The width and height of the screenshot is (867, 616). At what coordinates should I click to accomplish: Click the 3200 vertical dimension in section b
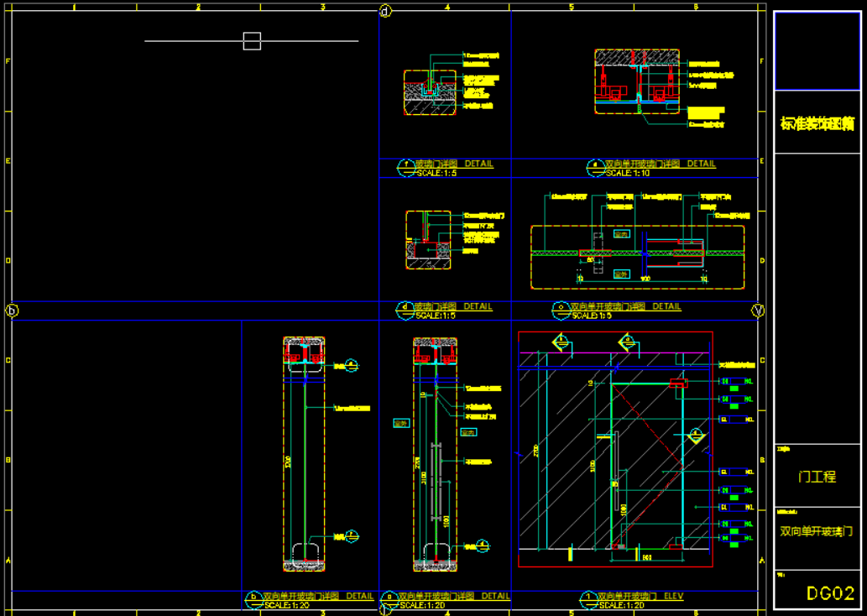[288, 462]
